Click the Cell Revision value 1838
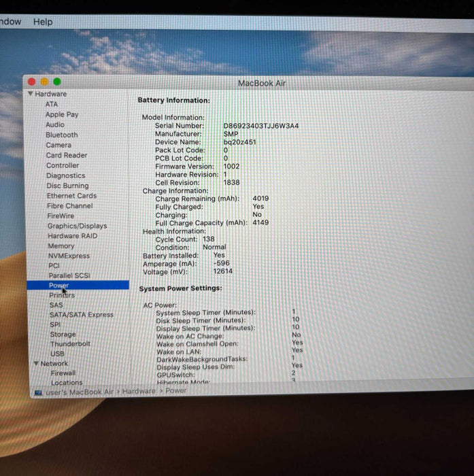 click(x=231, y=182)
